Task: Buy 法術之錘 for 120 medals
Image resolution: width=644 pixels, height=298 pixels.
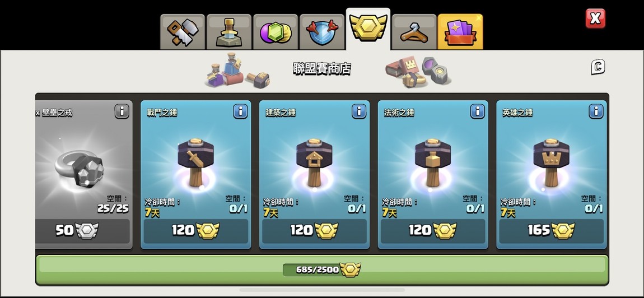Action: pos(433,231)
